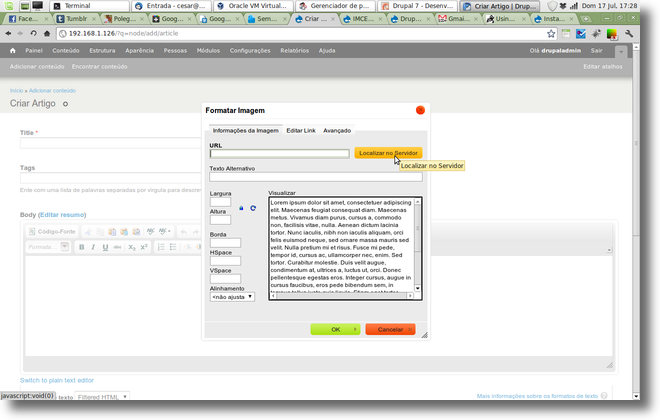The width and height of the screenshot is (660, 420).
Task: Confirm the dialog with the OK button
Action: 335,329
